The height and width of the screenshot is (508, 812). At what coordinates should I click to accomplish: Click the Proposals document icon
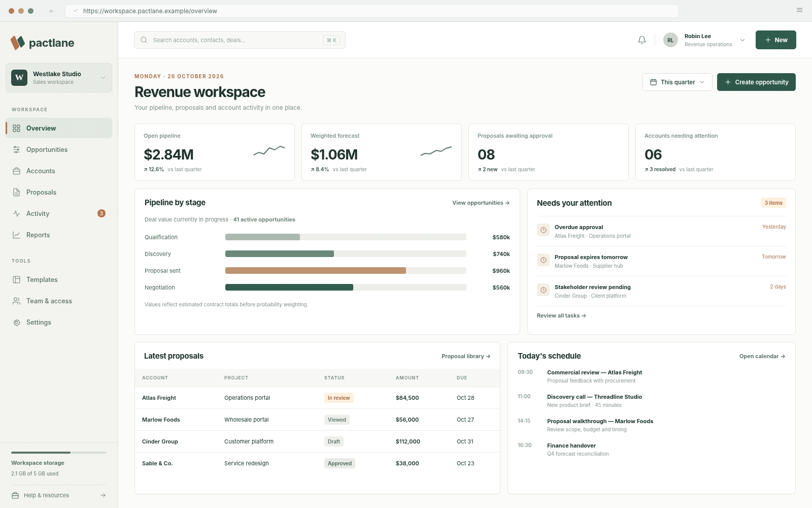pos(17,192)
